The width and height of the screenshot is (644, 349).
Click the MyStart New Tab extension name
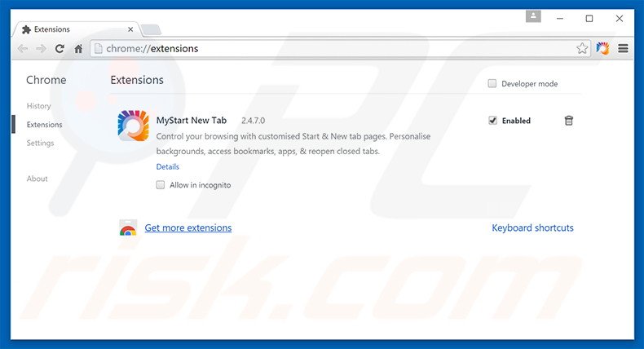(192, 121)
